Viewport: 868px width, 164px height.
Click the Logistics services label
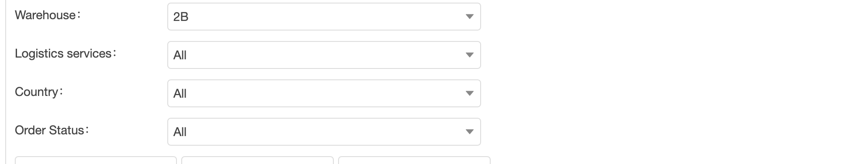(65, 54)
